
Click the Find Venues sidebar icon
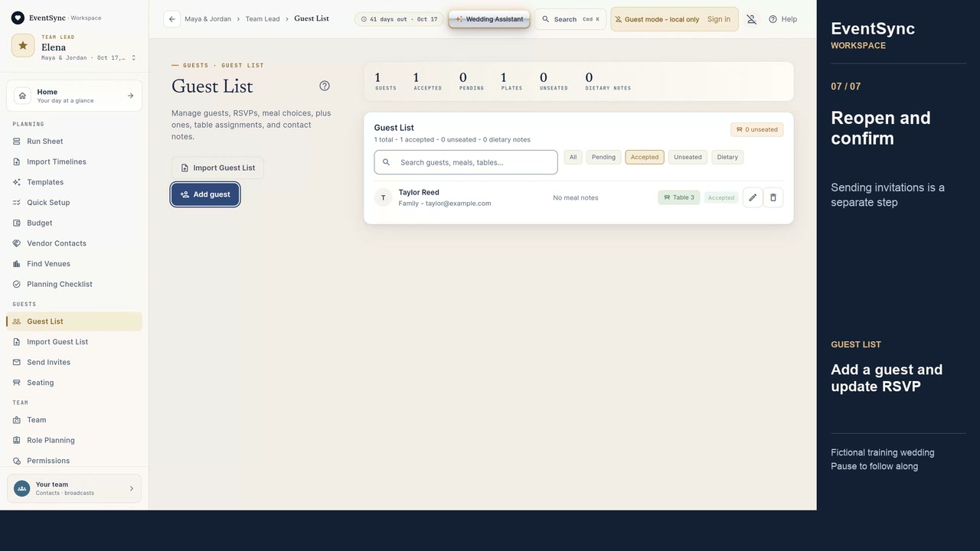17,264
